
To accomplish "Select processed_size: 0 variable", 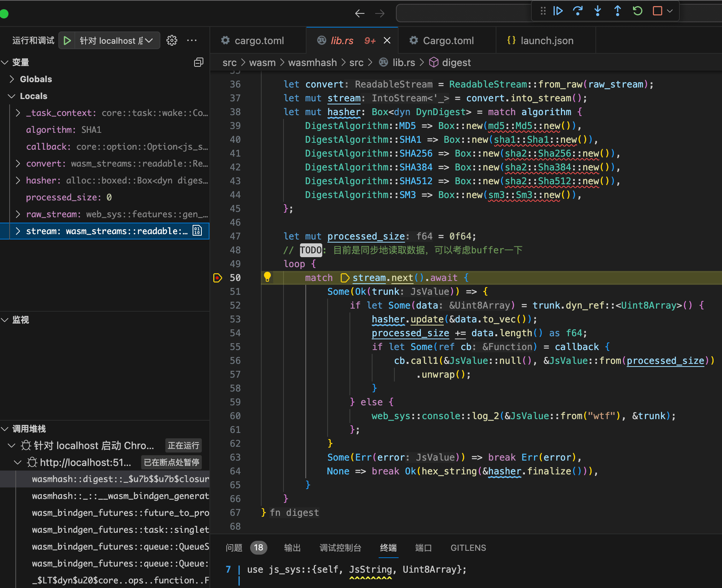I will 104,197.
